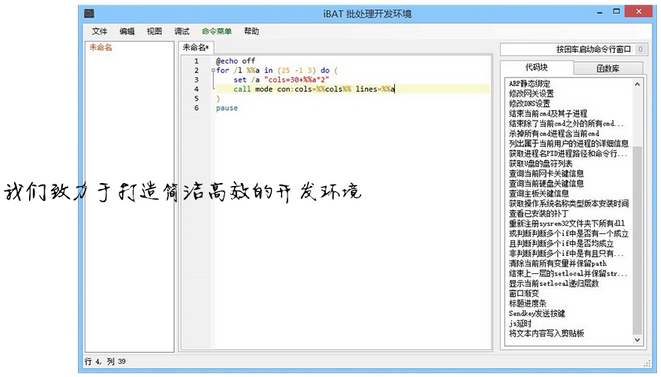The width and height of the screenshot is (661, 377).
Task: Click the code list scroll down arrow
Action: point(637,339)
